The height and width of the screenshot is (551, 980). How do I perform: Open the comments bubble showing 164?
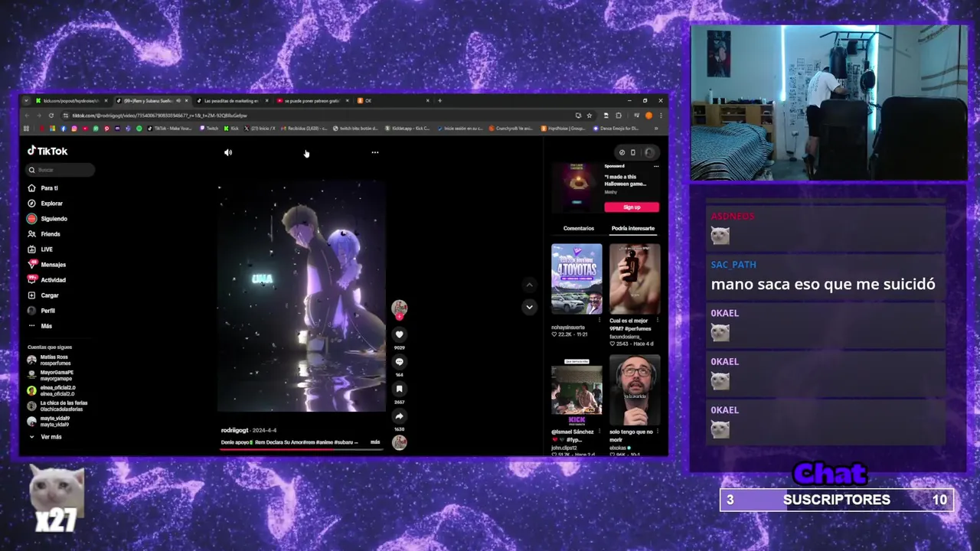tap(399, 362)
